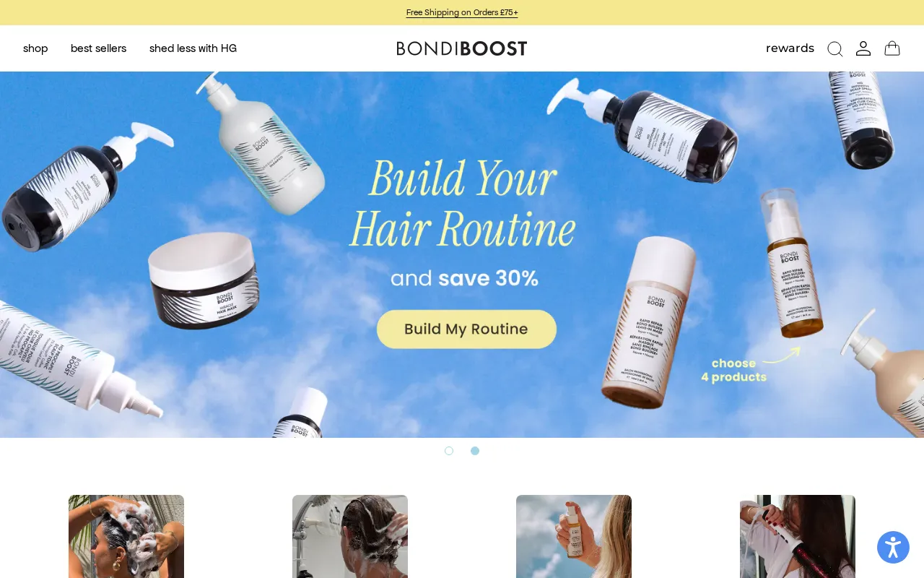The image size is (924, 578).
Task: Open the scalp shampooing thumbnail image
Action: [x=126, y=536]
